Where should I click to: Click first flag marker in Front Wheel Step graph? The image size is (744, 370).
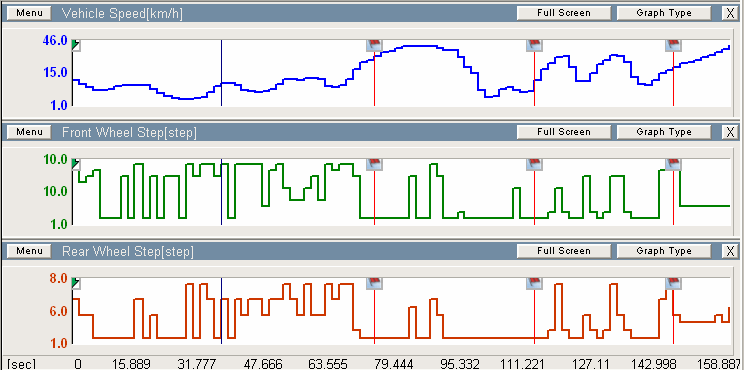(x=374, y=165)
